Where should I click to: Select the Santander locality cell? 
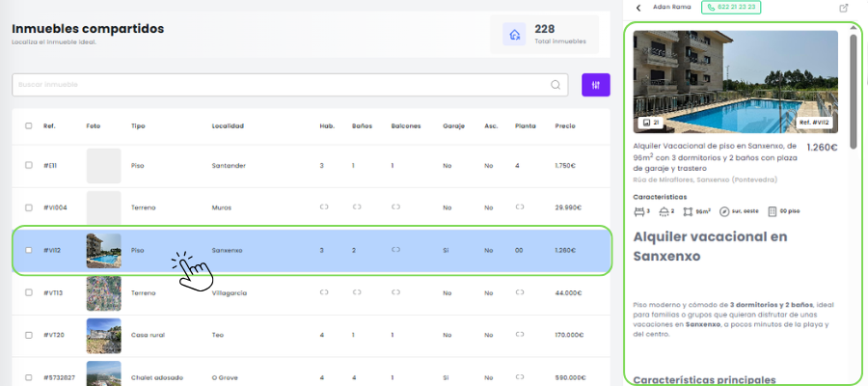(229, 166)
